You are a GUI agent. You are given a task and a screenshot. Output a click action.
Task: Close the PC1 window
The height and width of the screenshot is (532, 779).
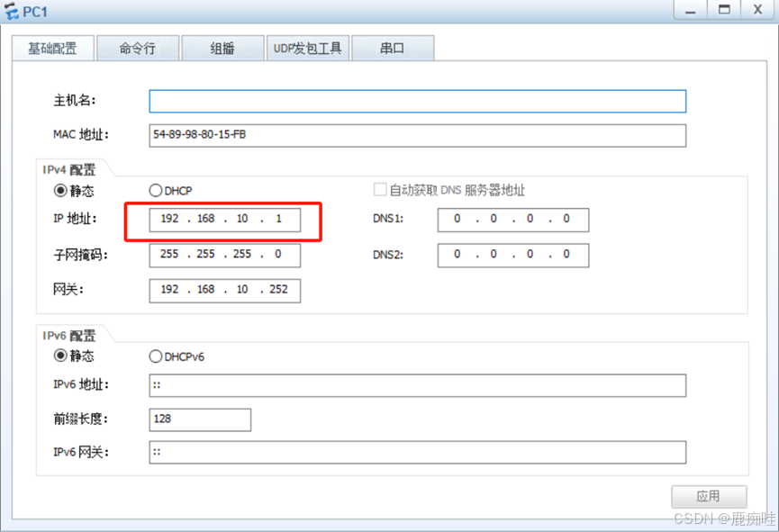pos(757,10)
